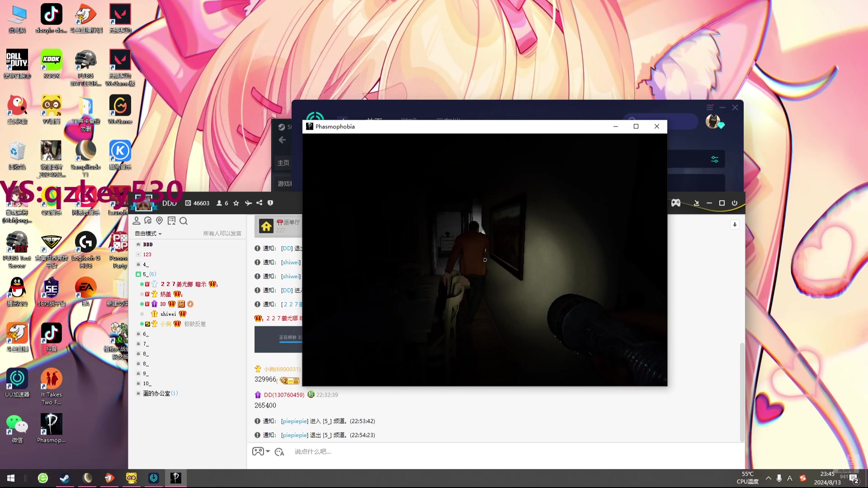868x488 pixels.
Task: Click the DDD channel avatar in YY header
Action: click(144, 203)
